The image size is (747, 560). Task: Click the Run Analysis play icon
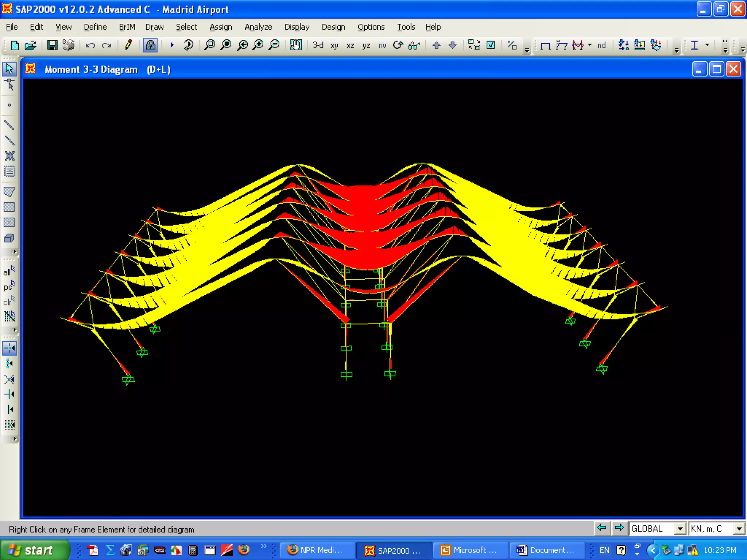point(172,45)
